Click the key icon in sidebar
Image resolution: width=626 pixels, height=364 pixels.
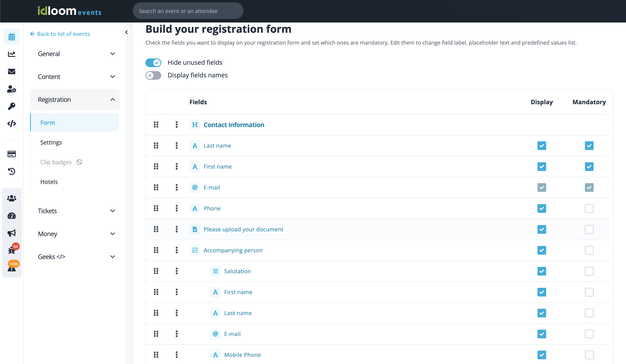click(11, 106)
